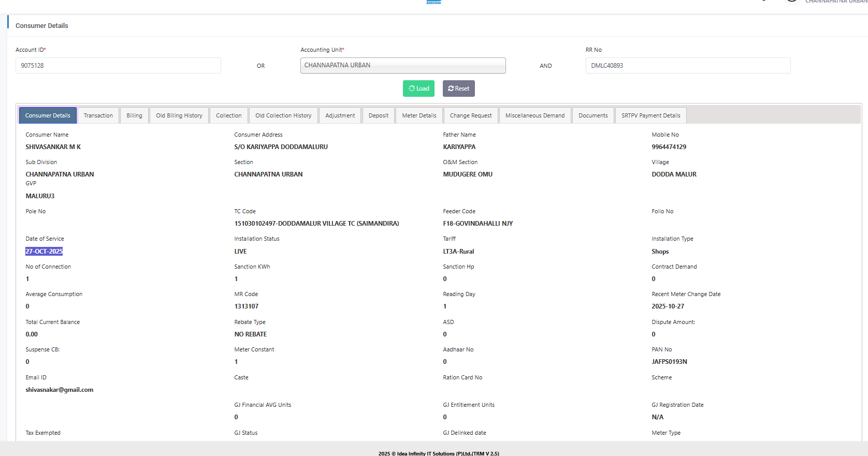Focus the RR No input field

point(688,66)
